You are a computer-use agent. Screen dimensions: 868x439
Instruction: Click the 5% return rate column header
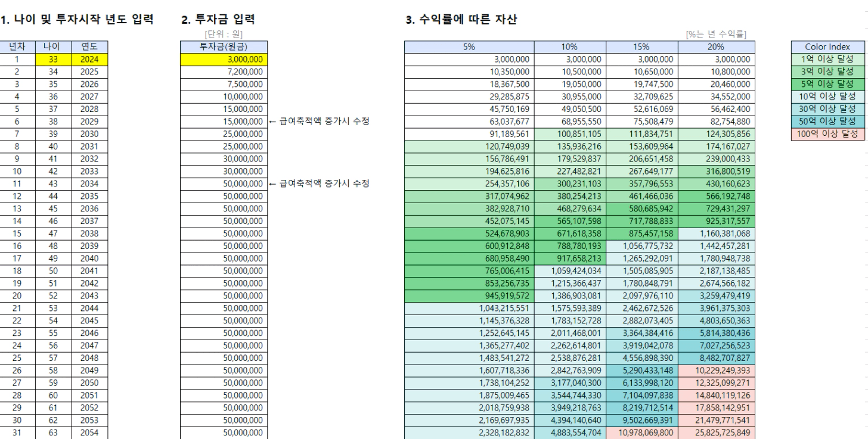469,47
